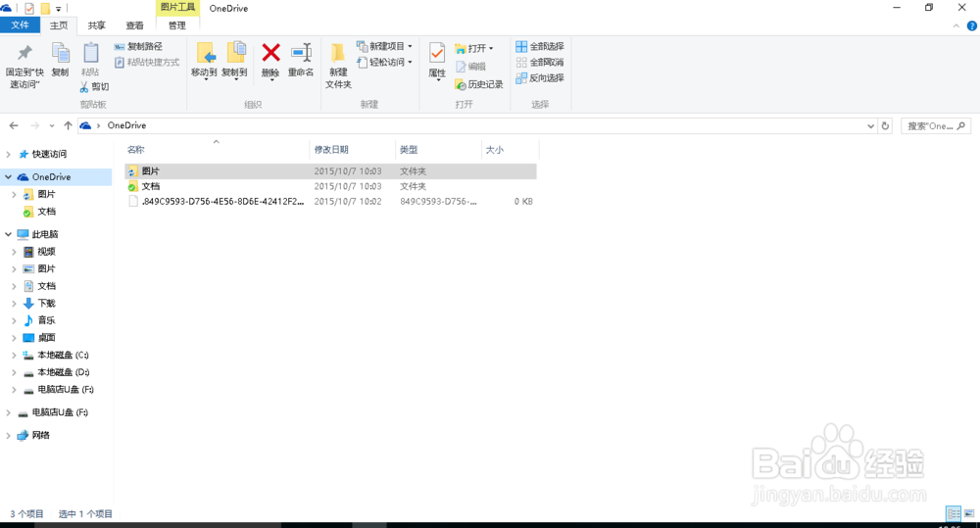Click the refresh button by address bar
Screen dimensions: 980x528
(885, 126)
